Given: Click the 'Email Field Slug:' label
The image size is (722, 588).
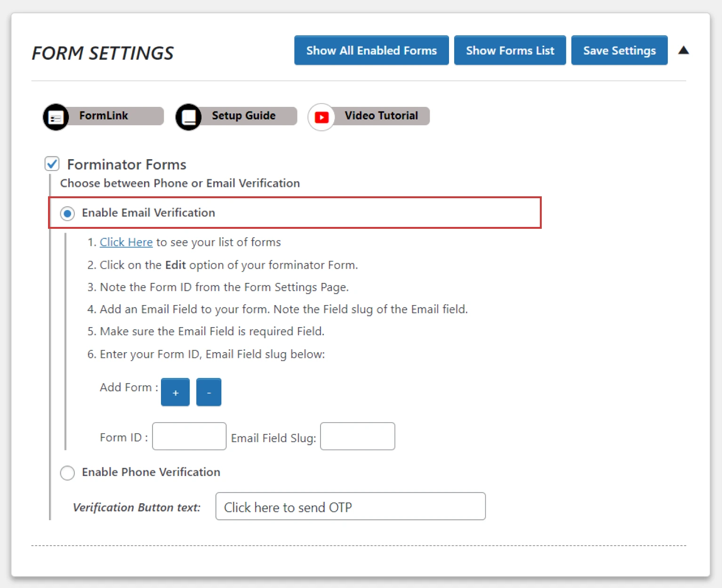Looking at the screenshot, I should click(273, 438).
